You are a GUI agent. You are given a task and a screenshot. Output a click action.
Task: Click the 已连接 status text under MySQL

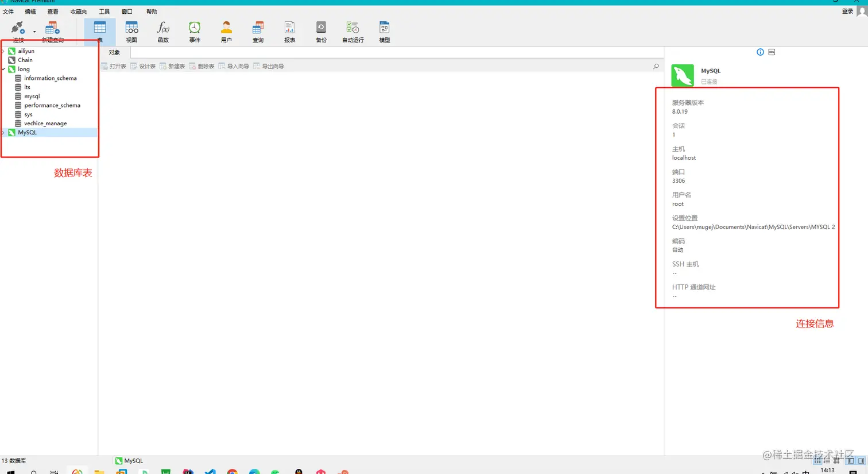point(709,82)
